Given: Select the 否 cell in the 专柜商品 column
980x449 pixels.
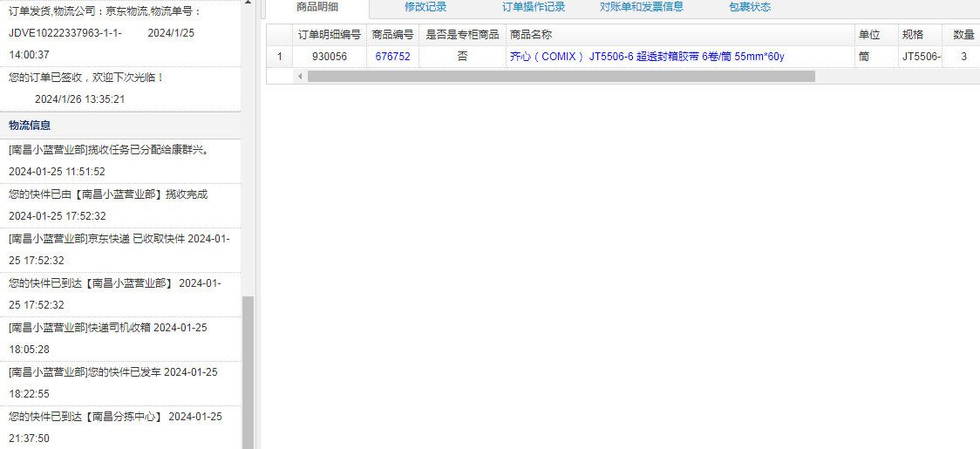Looking at the screenshot, I should [462, 57].
